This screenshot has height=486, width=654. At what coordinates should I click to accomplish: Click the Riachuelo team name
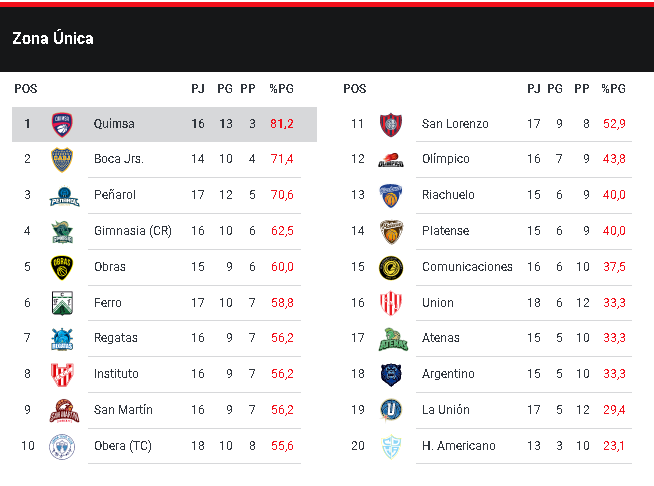pos(449,195)
